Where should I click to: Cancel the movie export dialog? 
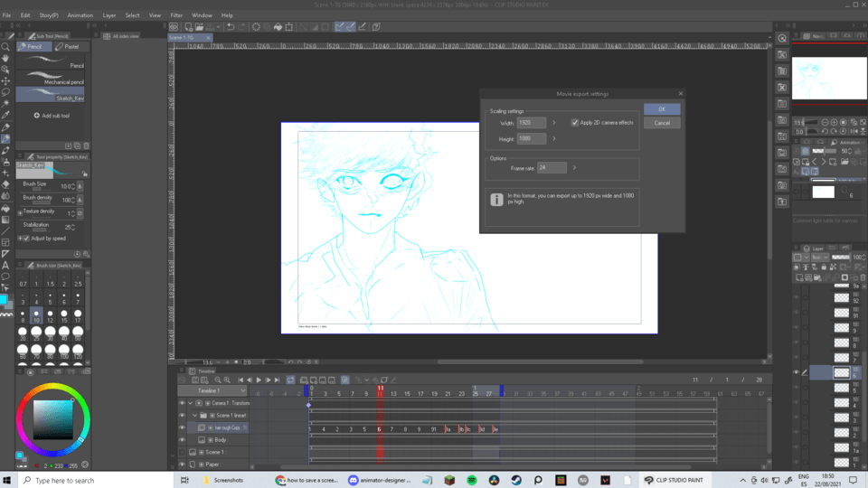point(661,123)
